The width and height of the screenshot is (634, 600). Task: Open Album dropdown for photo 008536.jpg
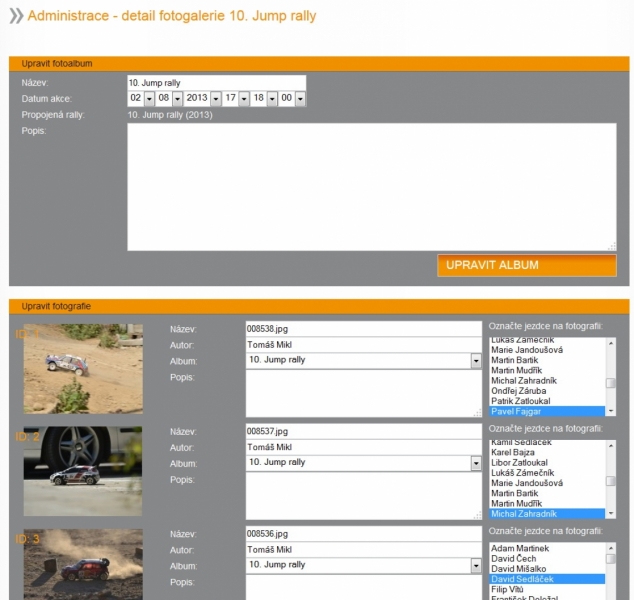363,566
